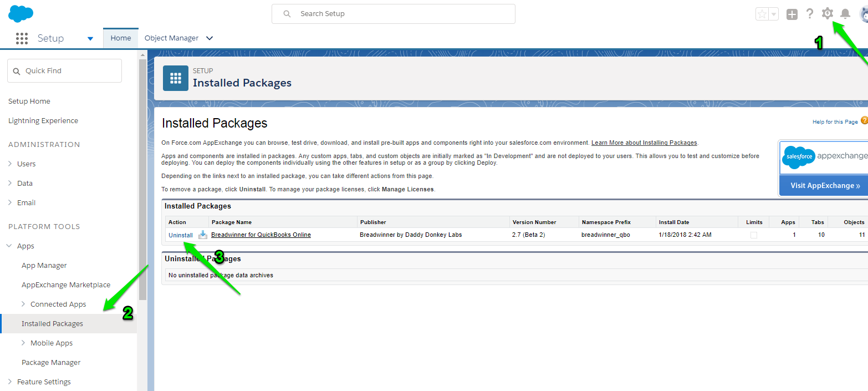Image resolution: width=868 pixels, height=391 pixels.
Task: Click the Tabs count cell showing 10
Action: (x=821, y=235)
